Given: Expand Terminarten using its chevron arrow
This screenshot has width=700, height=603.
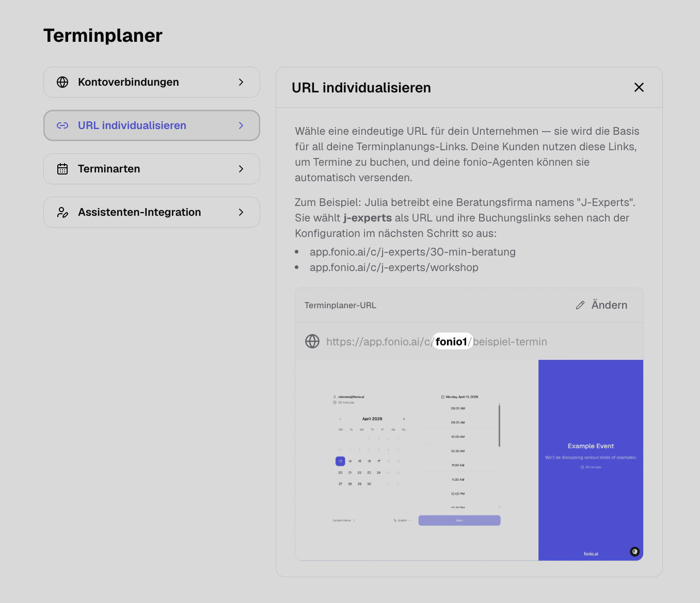Looking at the screenshot, I should [241, 169].
